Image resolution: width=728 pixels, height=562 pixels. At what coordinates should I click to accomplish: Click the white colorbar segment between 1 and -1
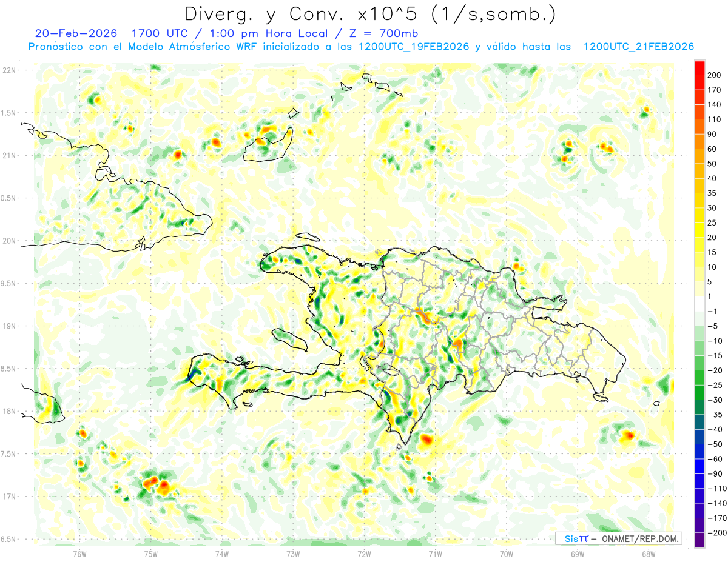699,304
